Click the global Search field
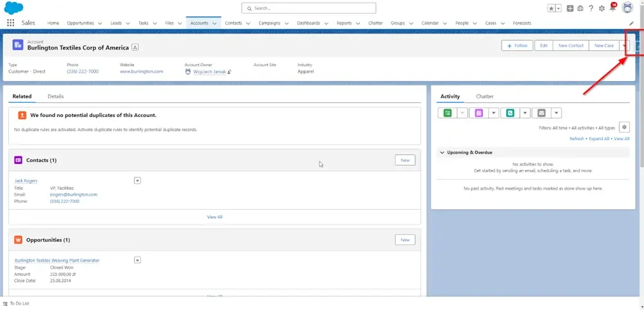 click(x=308, y=8)
